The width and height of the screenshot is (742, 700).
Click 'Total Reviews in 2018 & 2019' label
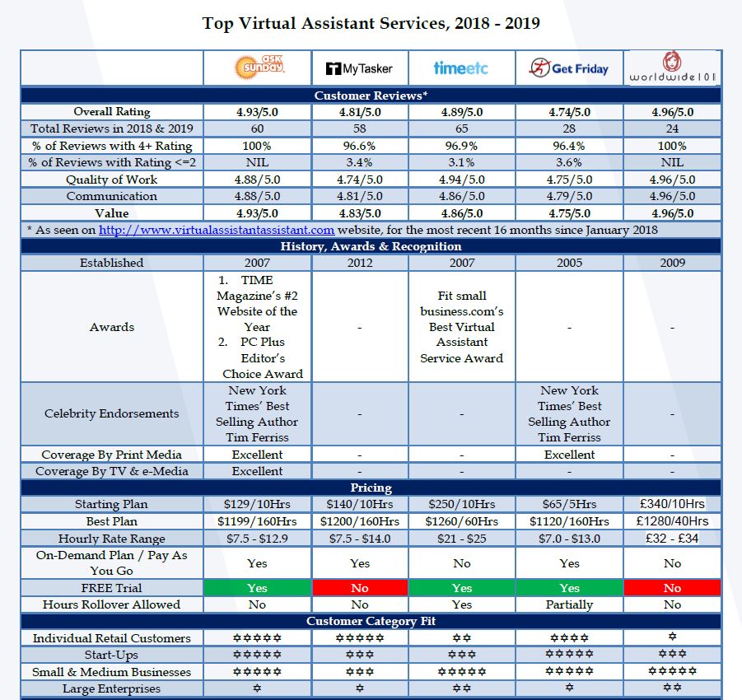[x=112, y=128]
